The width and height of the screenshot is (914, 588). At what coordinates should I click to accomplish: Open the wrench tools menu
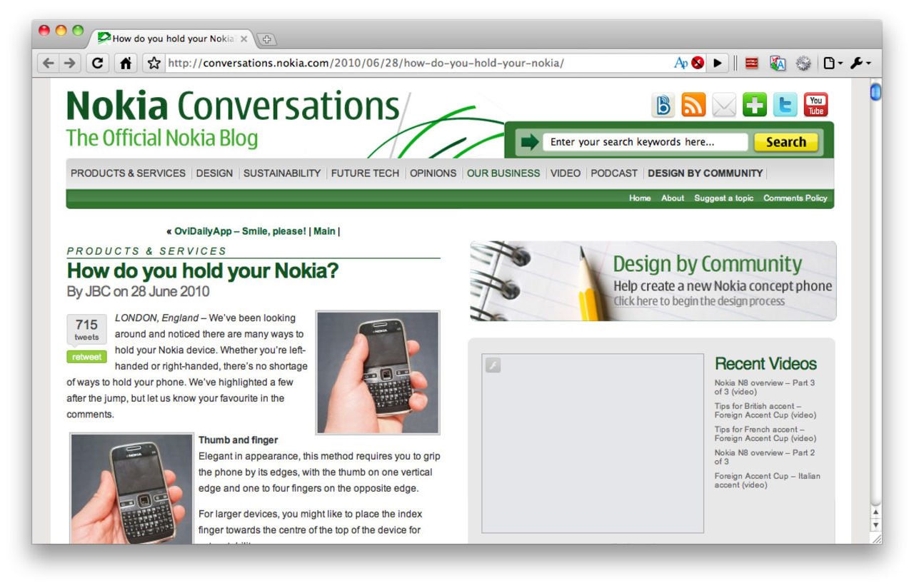click(860, 63)
